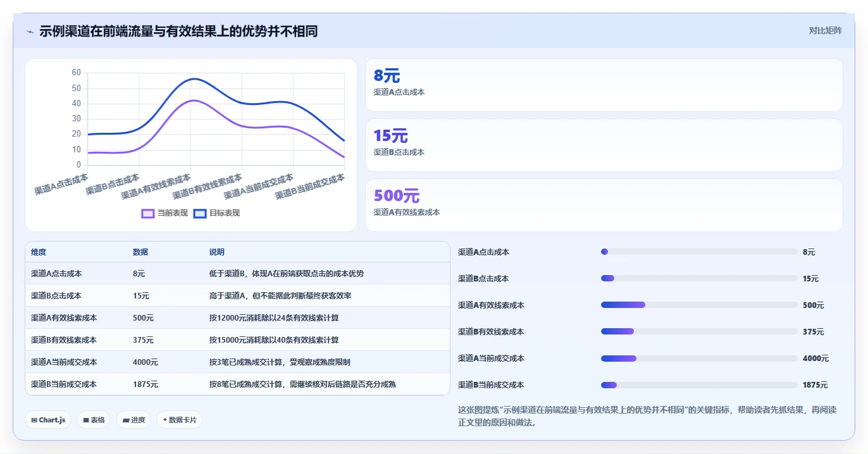The height and width of the screenshot is (454, 868).
Task: Click the 渠道B点击成本 progress bar
Action: pos(699,278)
